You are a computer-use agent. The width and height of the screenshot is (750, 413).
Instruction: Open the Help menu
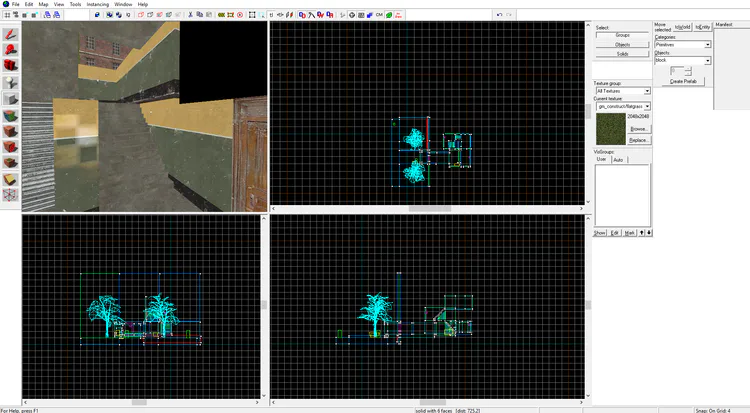[143, 4]
